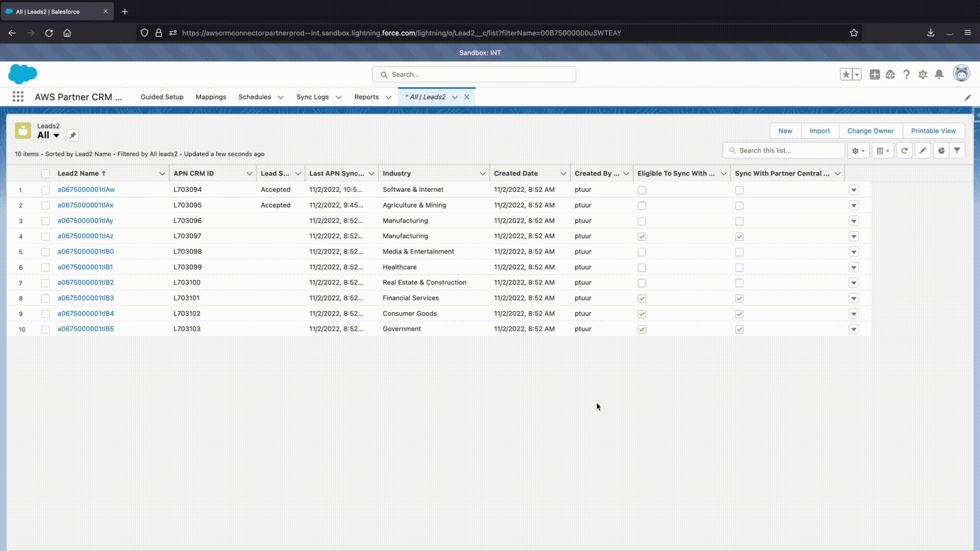Open Salesforce Setup gear icon

click(x=923, y=74)
